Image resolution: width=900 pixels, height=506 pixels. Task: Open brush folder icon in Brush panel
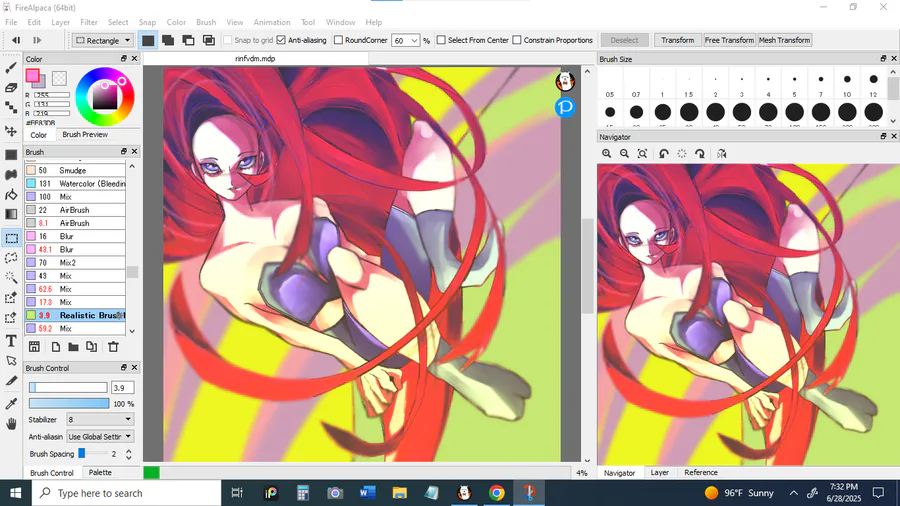tap(73, 347)
